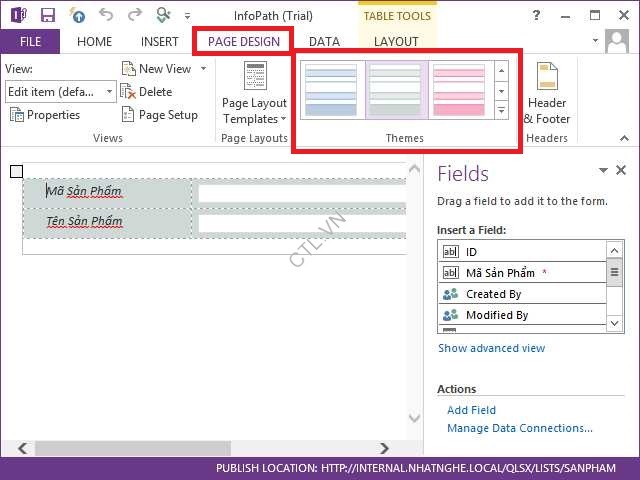Screen dimensions: 640x480
Task: Click the Undo arrow icon
Action: 107,15
